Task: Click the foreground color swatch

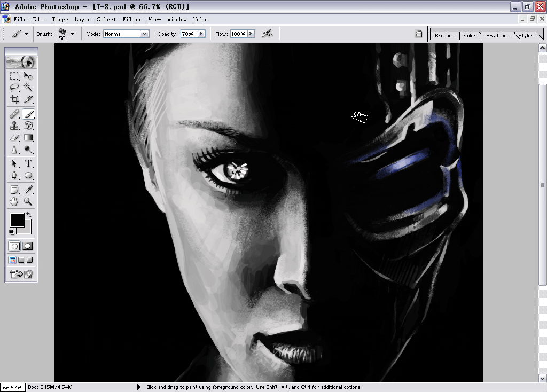Action: (17, 219)
